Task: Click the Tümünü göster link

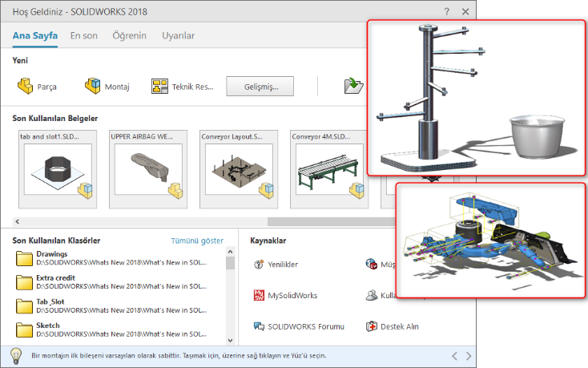Action: (197, 241)
